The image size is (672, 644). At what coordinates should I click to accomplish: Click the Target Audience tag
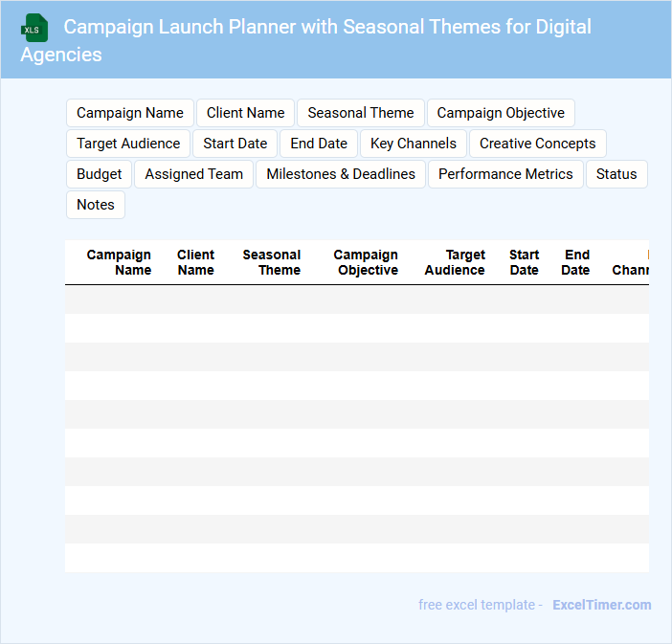pyautogui.click(x=128, y=144)
